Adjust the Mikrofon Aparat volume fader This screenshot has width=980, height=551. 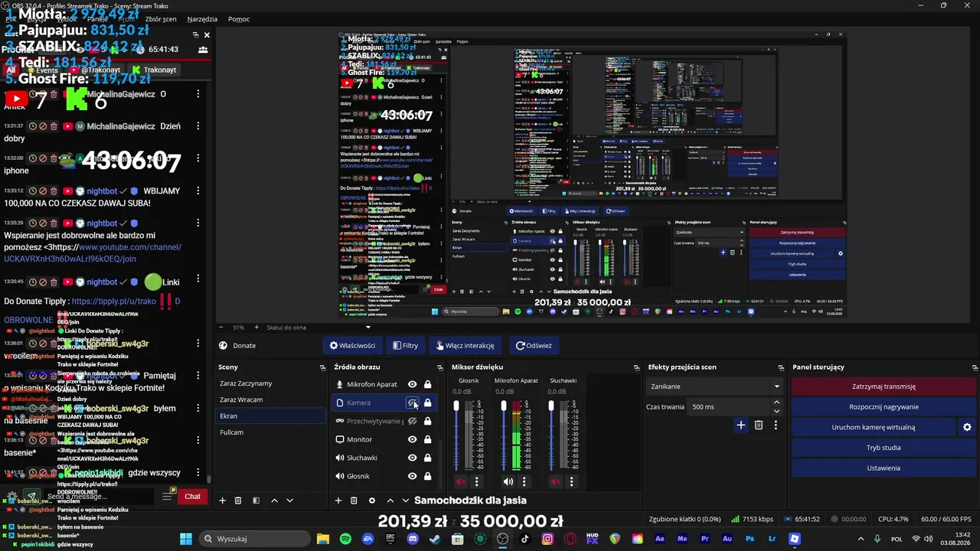pos(504,406)
